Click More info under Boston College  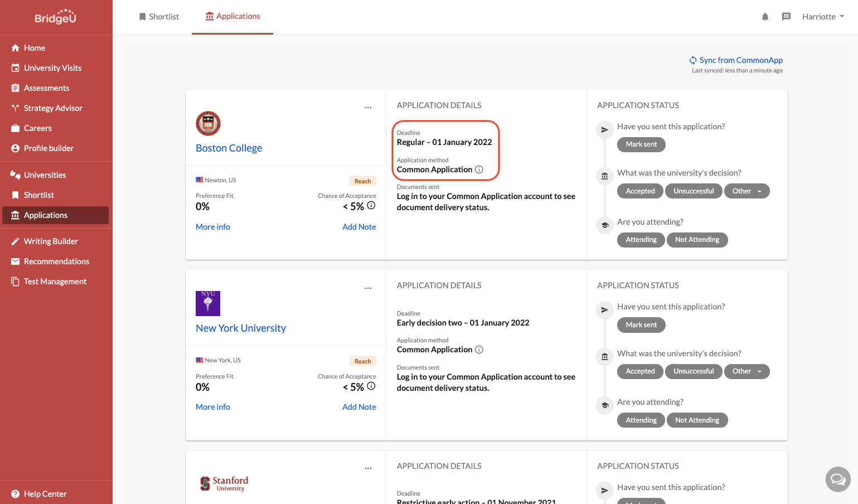213,227
